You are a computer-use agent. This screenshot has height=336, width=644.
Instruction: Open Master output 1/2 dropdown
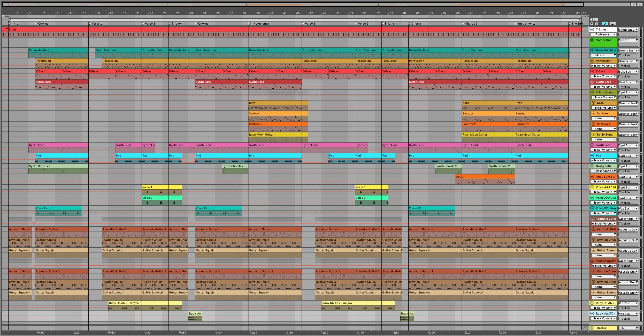(x=628, y=328)
